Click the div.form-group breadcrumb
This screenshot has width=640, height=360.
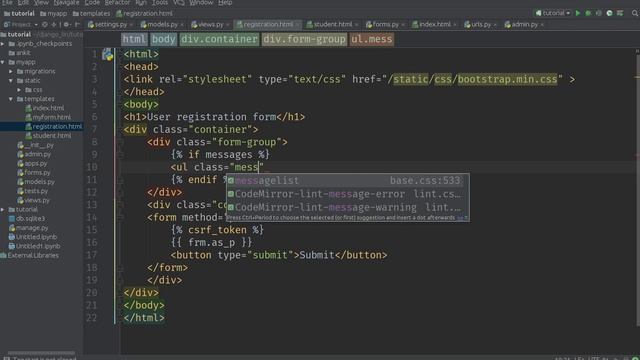point(304,39)
